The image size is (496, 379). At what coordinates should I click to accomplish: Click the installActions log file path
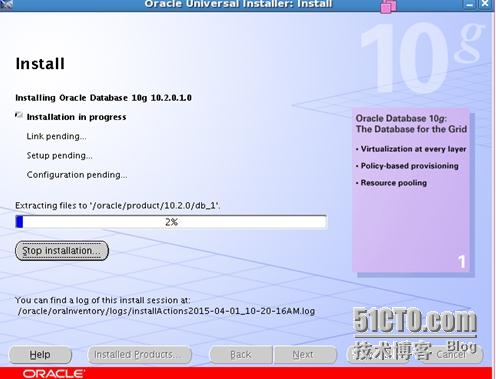tap(166, 311)
